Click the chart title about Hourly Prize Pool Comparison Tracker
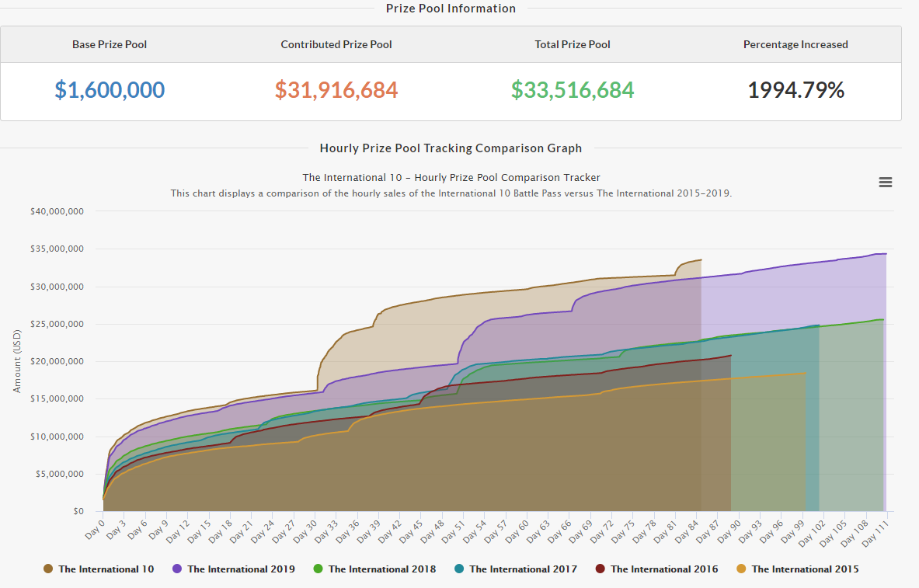Screen dimensions: 919x588 [451, 178]
